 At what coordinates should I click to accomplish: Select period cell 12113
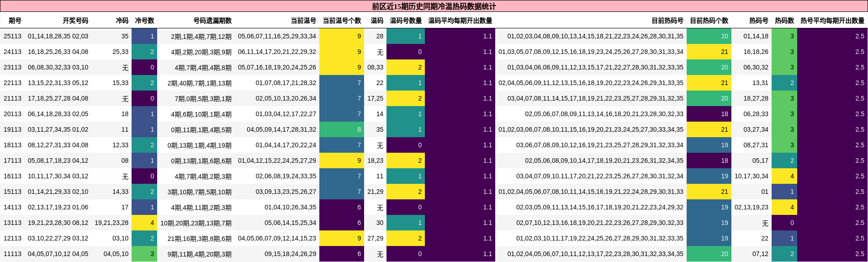point(12,238)
